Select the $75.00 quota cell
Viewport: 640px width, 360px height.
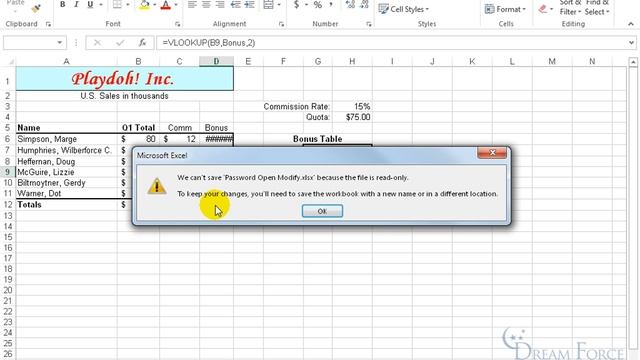pyautogui.click(x=352, y=117)
